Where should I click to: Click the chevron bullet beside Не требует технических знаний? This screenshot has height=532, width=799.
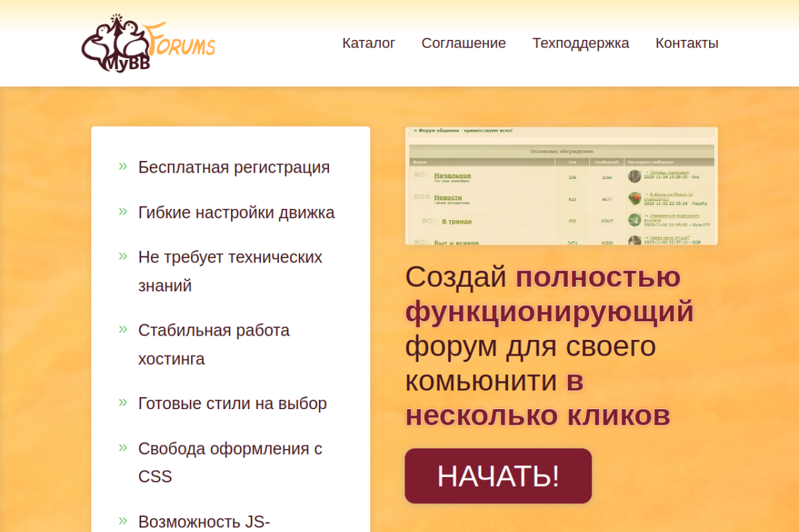point(123,256)
